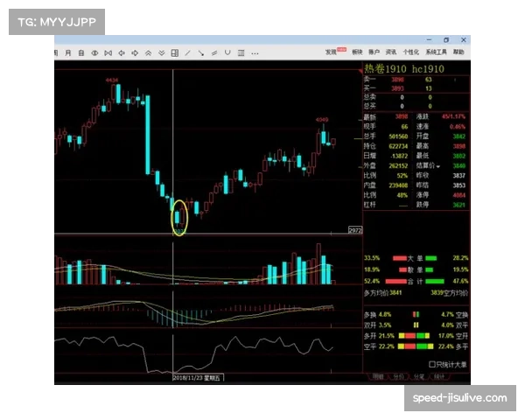Click the circled candlestick at chart low

[x=178, y=217]
